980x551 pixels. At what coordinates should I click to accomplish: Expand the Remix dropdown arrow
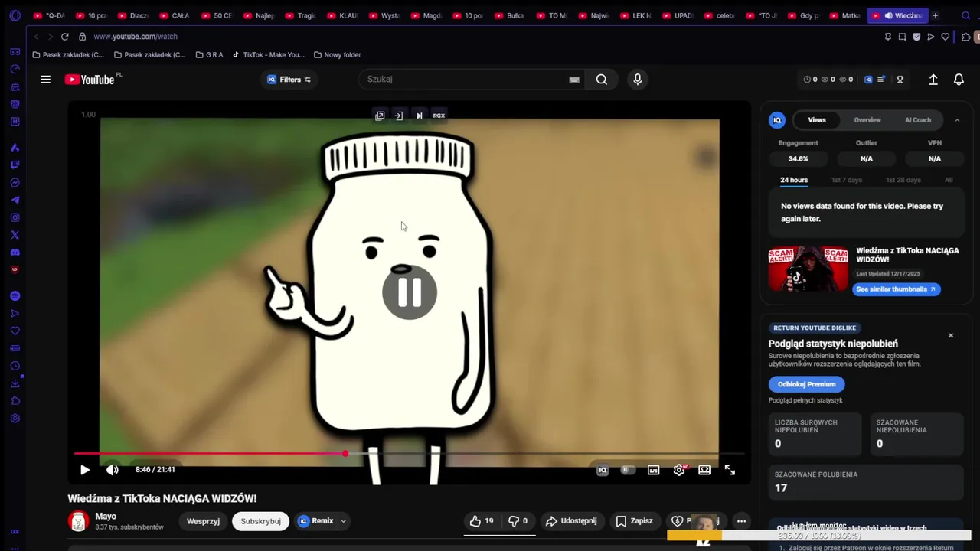point(343,521)
